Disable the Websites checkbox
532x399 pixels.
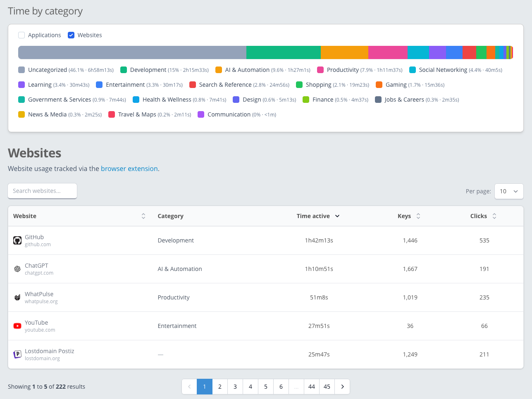tap(71, 35)
